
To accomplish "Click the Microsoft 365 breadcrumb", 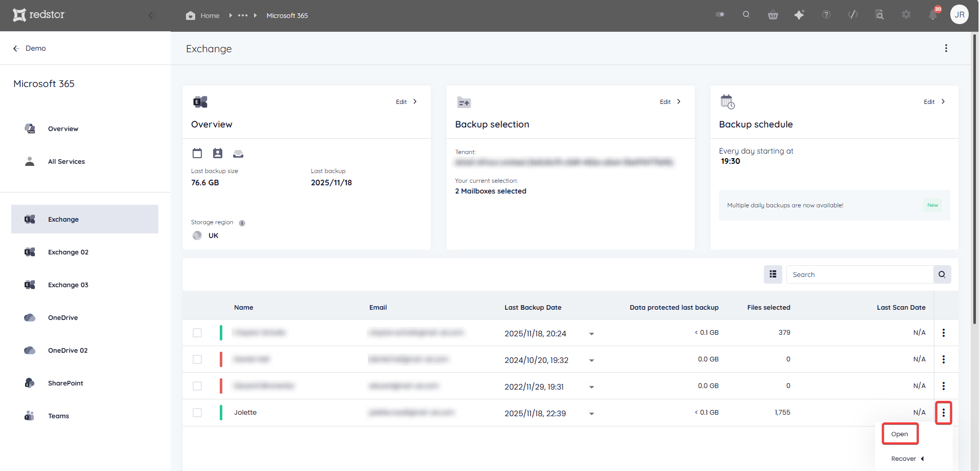I will click(287, 15).
